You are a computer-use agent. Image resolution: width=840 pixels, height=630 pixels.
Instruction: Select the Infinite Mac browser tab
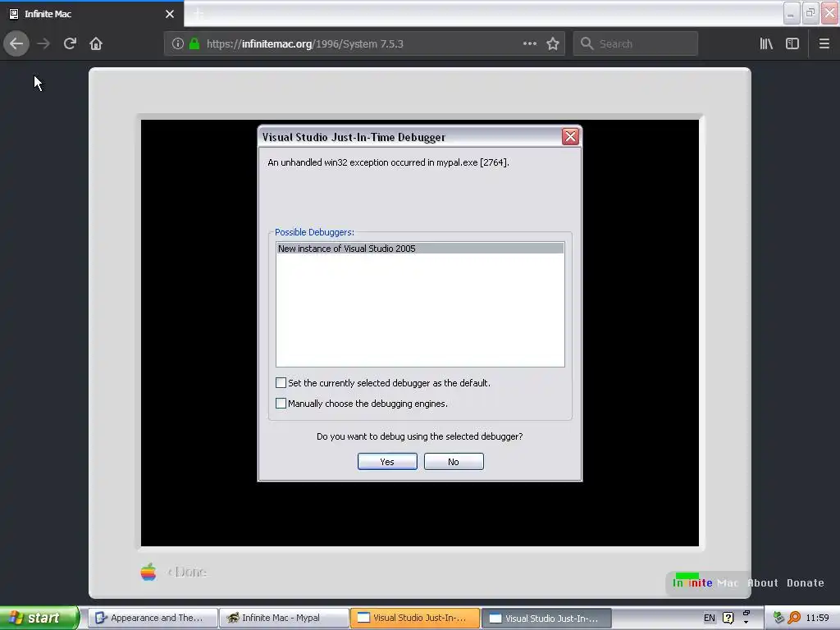[92, 14]
